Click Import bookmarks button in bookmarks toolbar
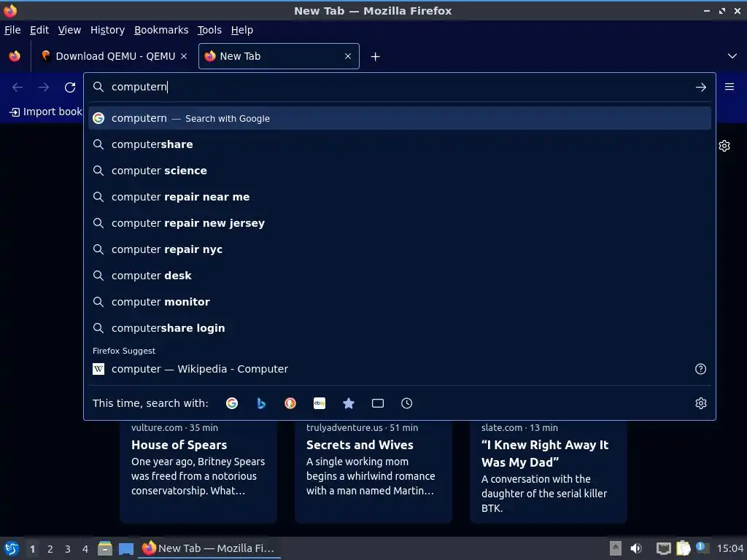The height and width of the screenshot is (560, 747). (x=46, y=112)
